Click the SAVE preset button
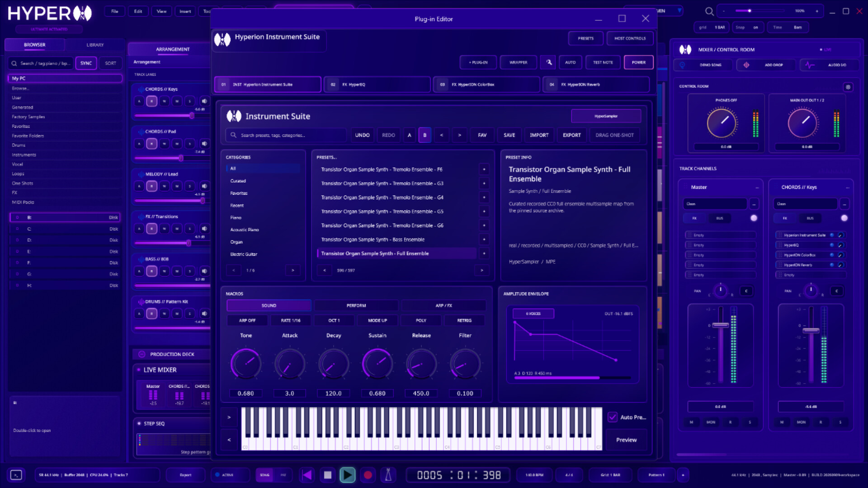This screenshot has width=868, height=488. [x=509, y=135]
